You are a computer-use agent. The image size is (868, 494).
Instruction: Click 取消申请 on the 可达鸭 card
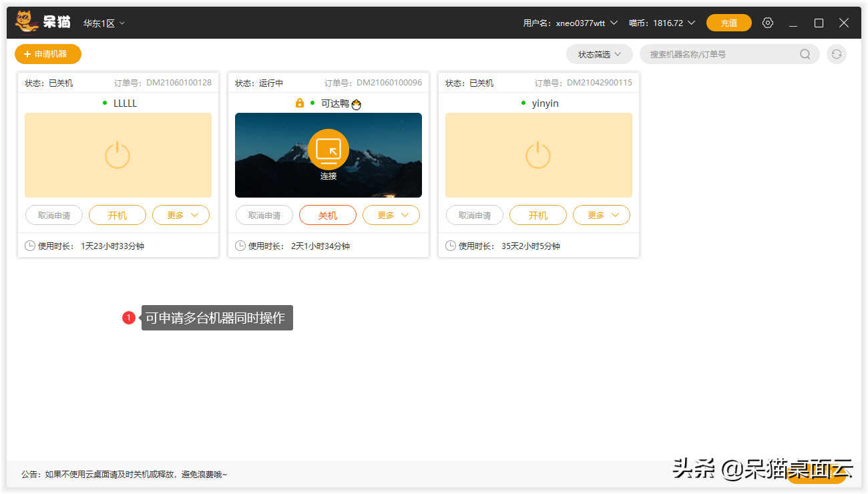coord(264,215)
